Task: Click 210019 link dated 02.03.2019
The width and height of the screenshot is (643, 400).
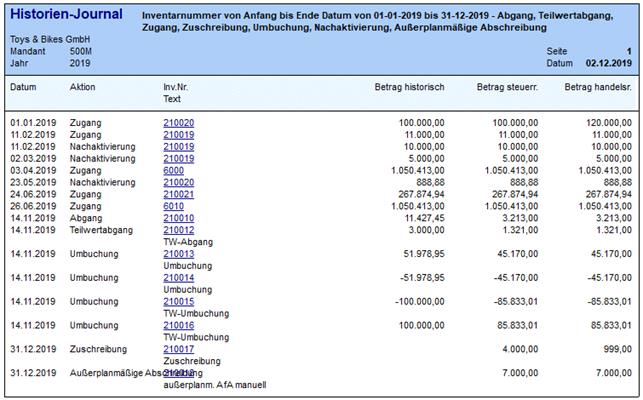Action: point(178,158)
